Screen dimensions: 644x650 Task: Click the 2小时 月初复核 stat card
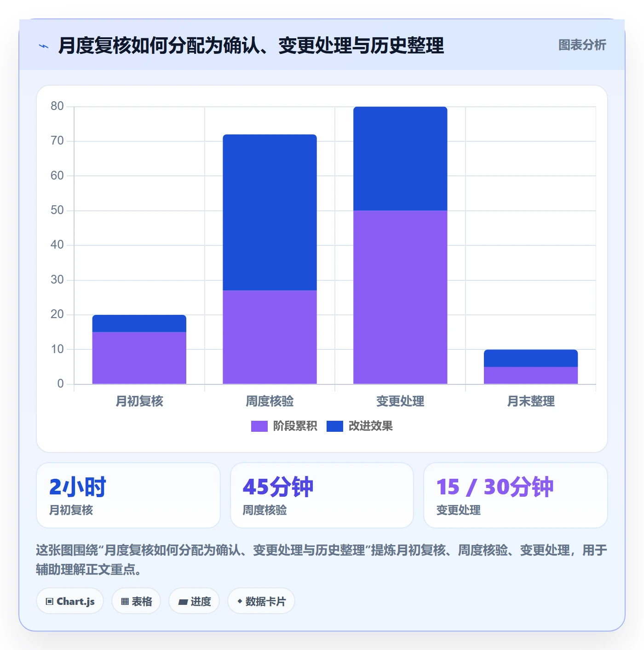point(128,495)
